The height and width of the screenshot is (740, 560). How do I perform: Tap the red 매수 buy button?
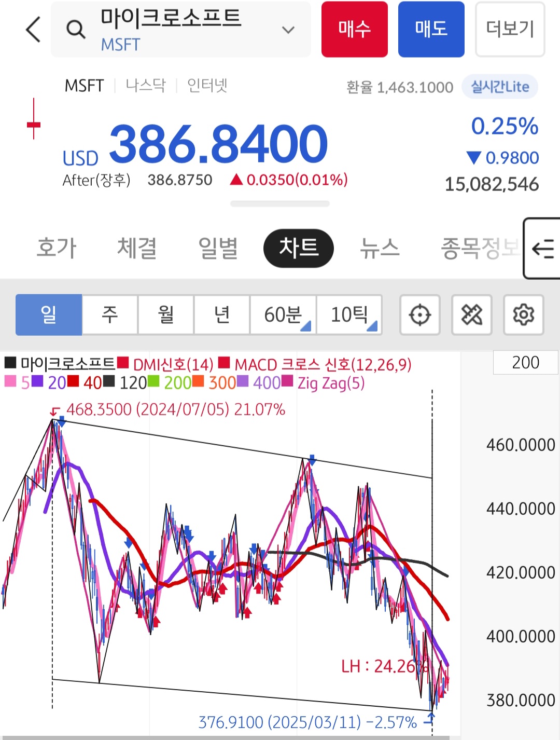(355, 29)
